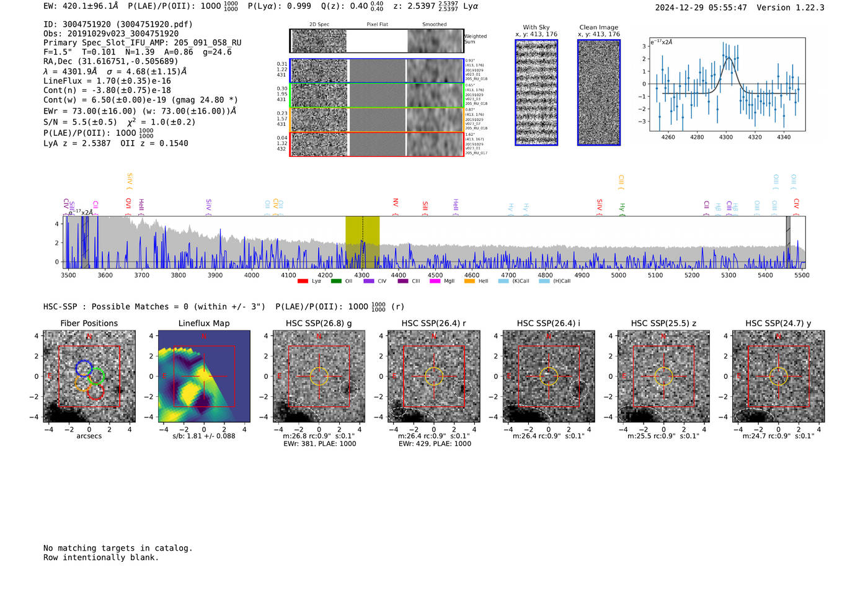Click the orange-bordered fiber Pixel Flat panel

[377, 120]
